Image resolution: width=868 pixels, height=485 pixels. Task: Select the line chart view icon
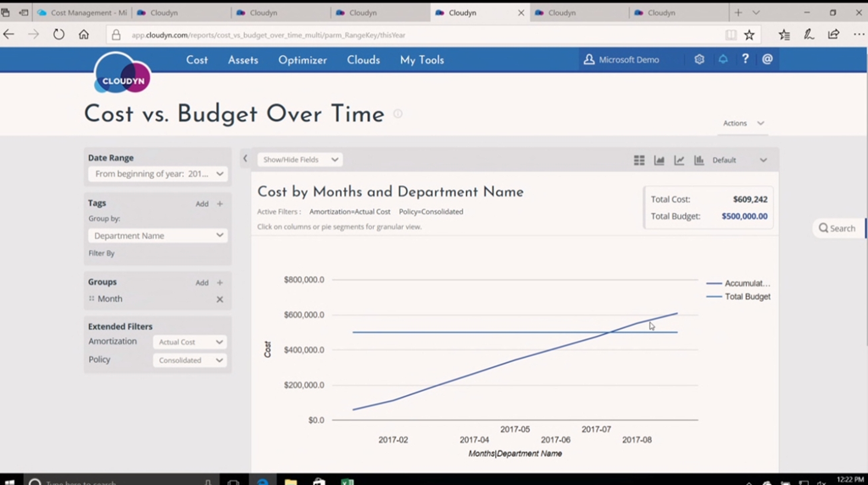click(x=679, y=160)
